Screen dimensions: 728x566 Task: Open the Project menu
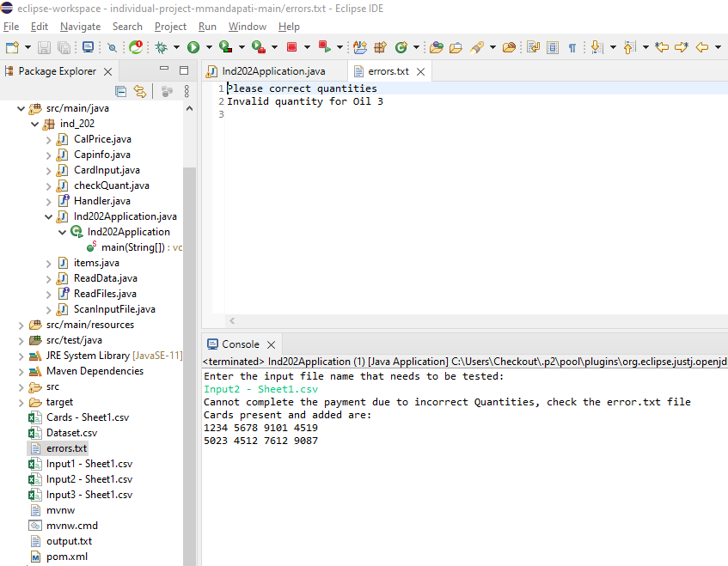[170, 27]
